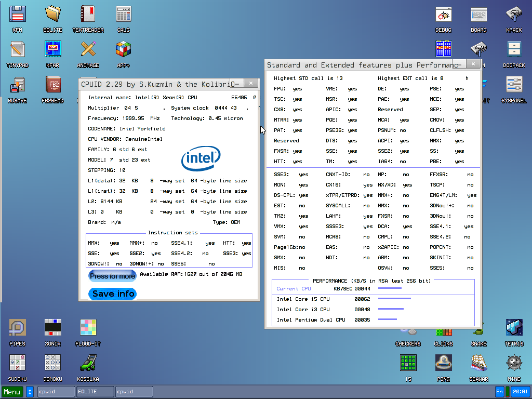The width and height of the screenshot is (532, 399).
Task: Launch the TETRIS game icon
Action: click(514, 328)
